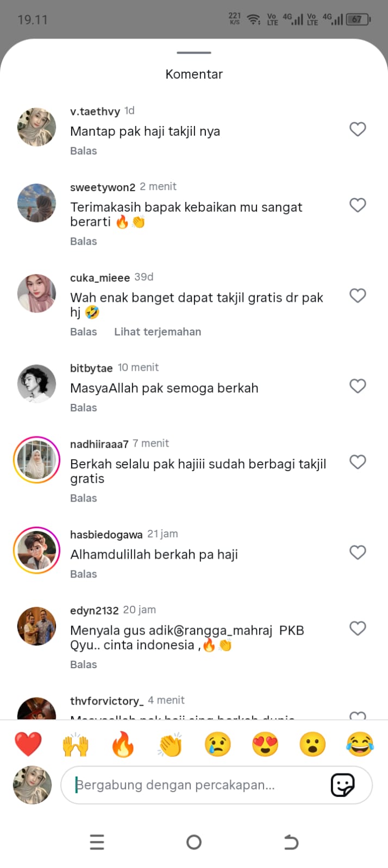
Task: Add the clapping hands emoji
Action: coord(170,744)
